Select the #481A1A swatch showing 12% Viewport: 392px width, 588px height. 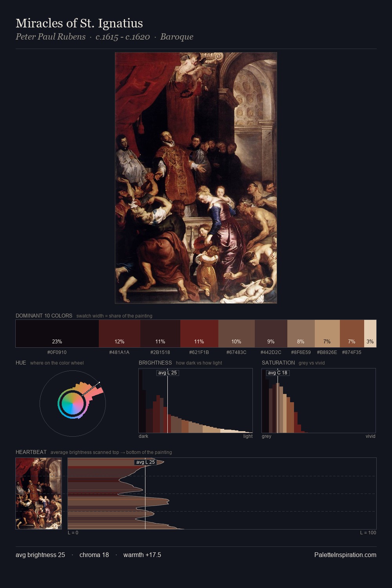120,334
